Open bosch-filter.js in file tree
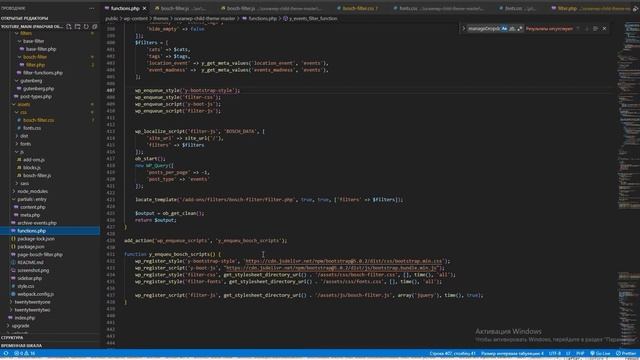The image size is (640, 360). [x=34, y=176]
